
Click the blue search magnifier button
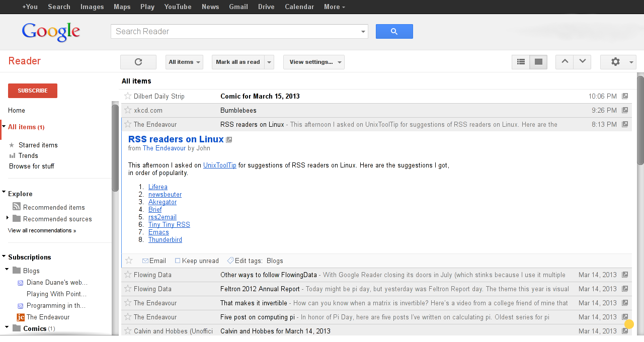394,31
